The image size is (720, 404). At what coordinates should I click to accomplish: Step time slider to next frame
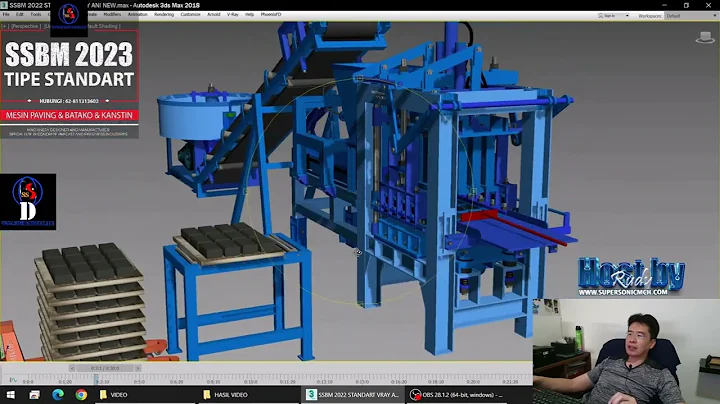pyautogui.click(x=138, y=368)
